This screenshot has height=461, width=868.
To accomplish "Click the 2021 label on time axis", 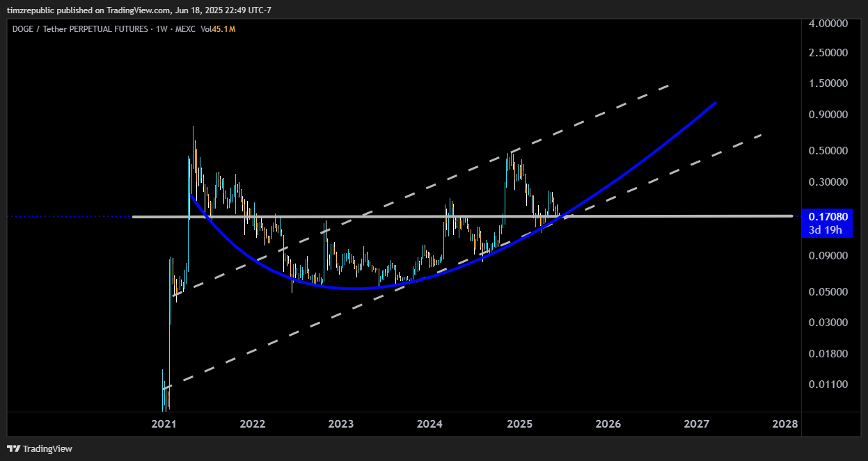I will click(164, 424).
